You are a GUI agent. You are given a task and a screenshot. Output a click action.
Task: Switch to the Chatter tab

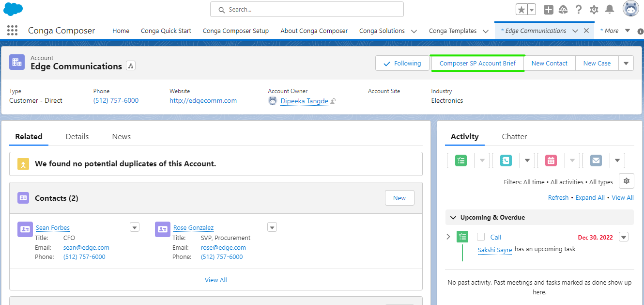(x=514, y=137)
